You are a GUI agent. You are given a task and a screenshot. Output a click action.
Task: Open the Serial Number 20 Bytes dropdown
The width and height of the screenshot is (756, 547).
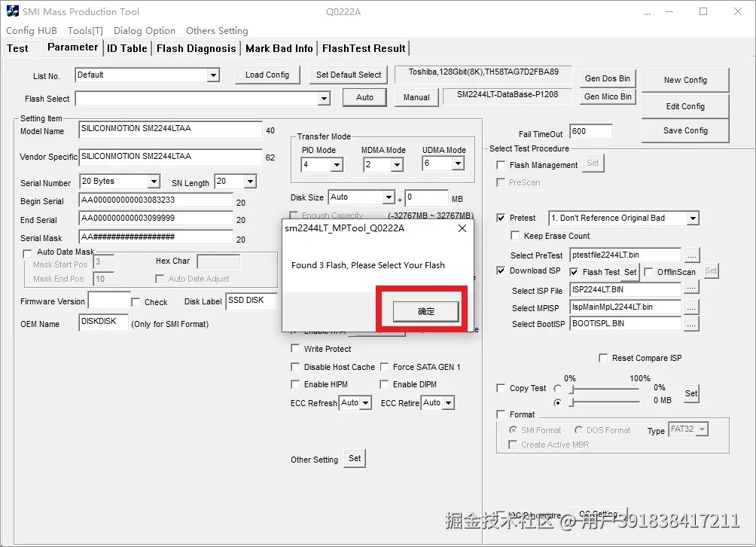154,182
